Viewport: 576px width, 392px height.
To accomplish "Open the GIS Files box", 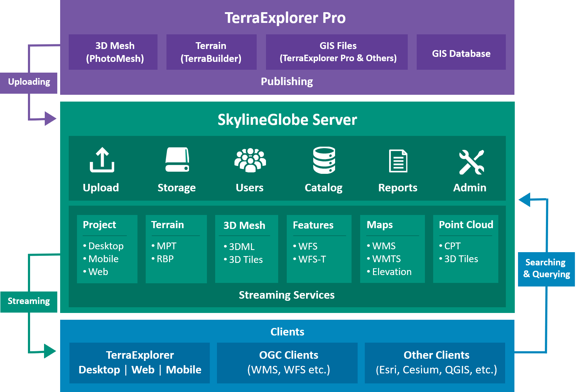I will click(x=337, y=52).
